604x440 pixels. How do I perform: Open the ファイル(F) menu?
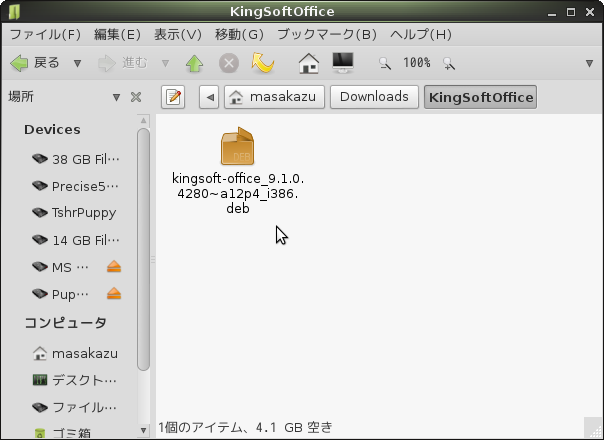pyautogui.click(x=45, y=35)
